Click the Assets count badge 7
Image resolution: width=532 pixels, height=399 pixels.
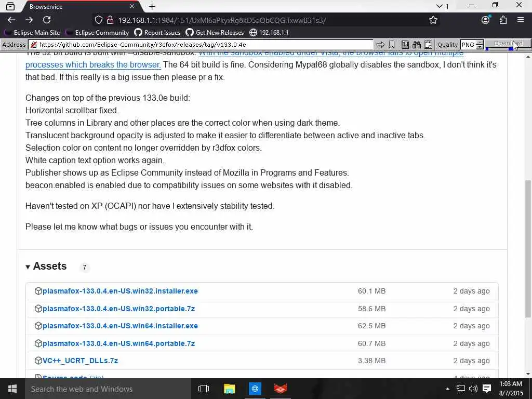click(x=85, y=268)
